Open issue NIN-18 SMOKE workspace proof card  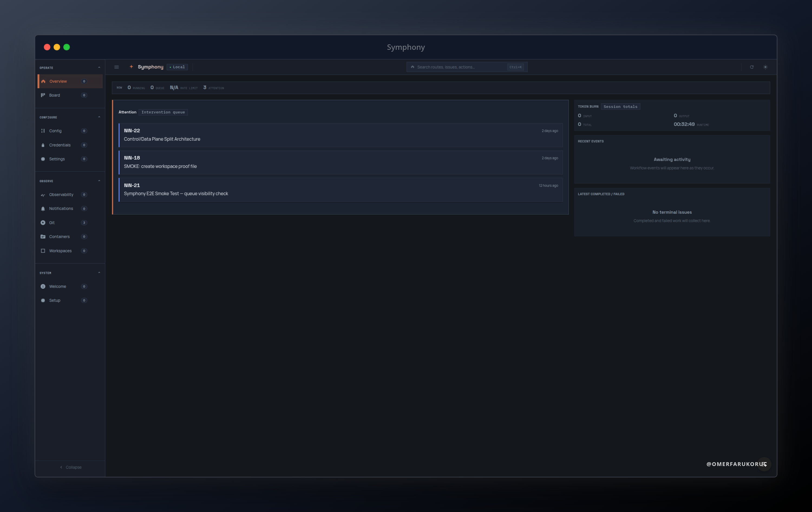[341, 162]
